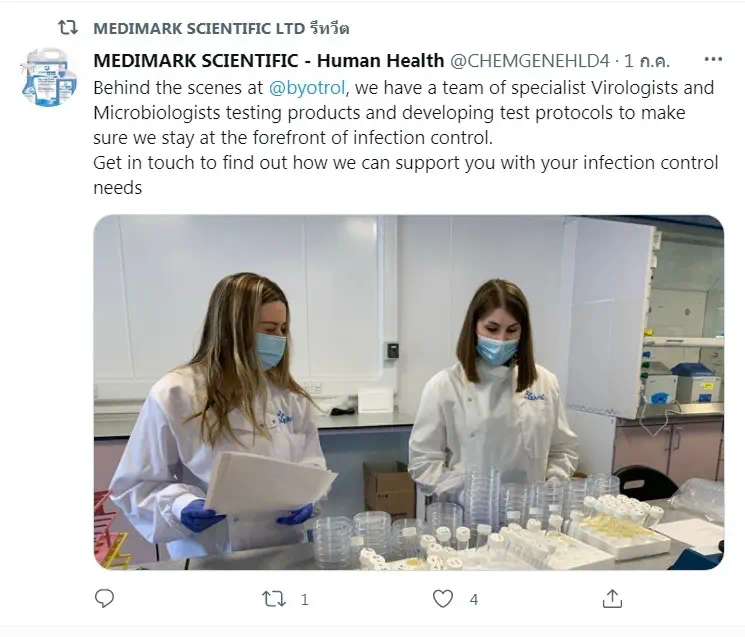Open the three-dot more options menu
Screen dimensions: 745x637
coord(713,59)
